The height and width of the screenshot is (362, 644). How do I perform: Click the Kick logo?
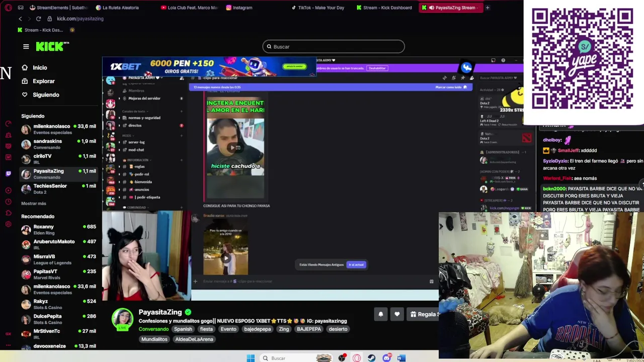[52, 46]
